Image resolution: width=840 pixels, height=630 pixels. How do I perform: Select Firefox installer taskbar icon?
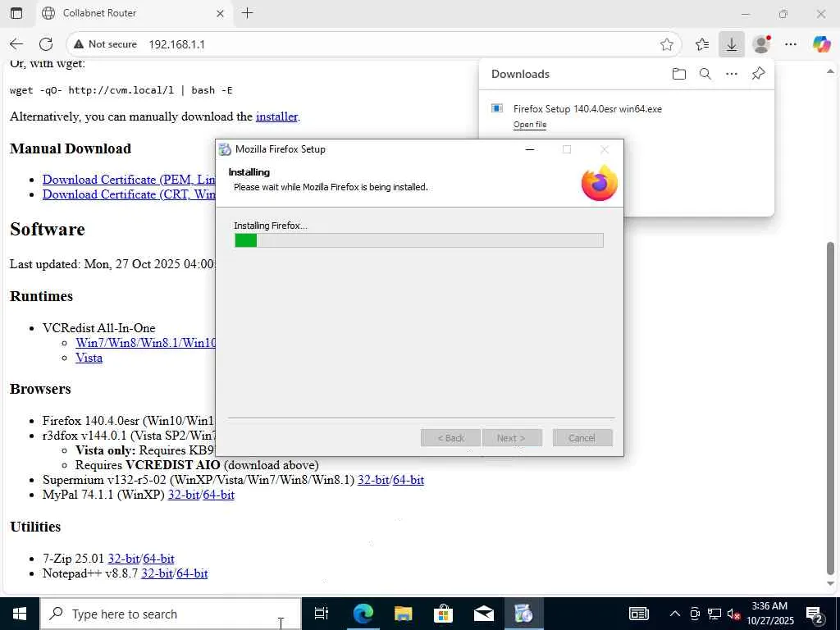tap(523, 614)
